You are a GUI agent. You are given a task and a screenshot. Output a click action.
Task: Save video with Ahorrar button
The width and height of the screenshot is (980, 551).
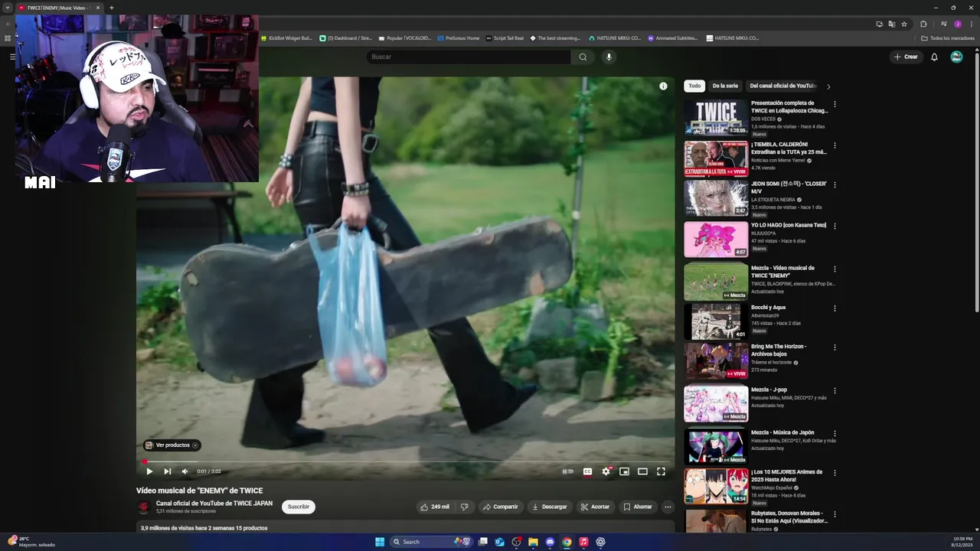[638, 507]
